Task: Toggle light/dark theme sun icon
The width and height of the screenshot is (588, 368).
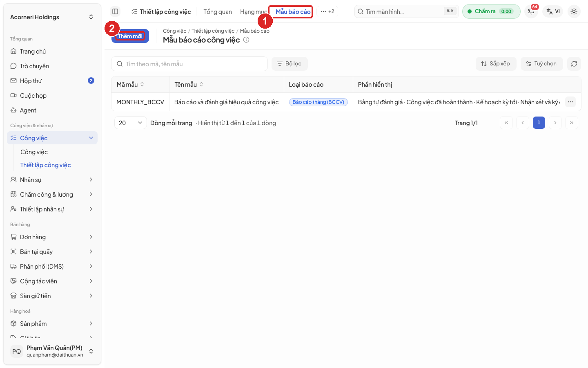Action: [x=574, y=11]
